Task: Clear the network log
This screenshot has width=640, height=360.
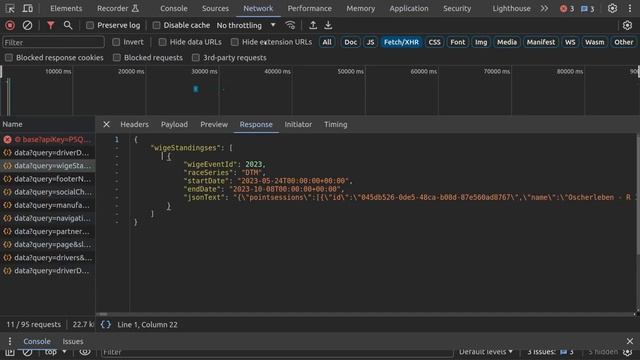Action: tap(27, 25)
